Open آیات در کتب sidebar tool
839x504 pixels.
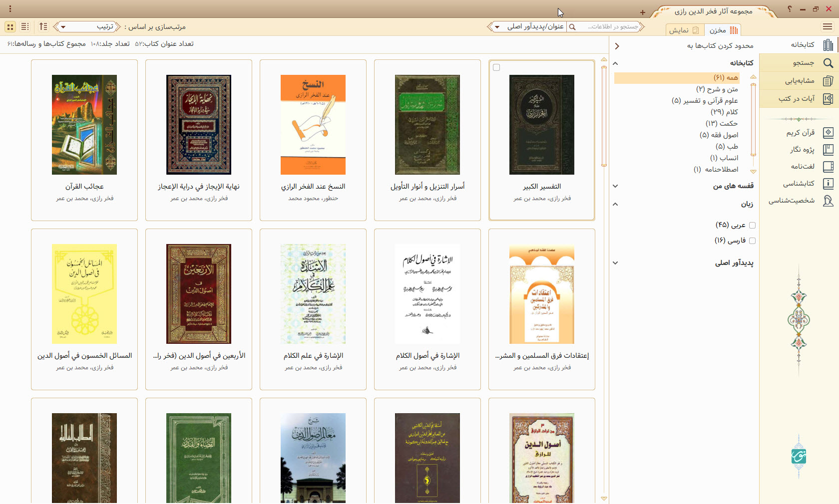point(799,99)
